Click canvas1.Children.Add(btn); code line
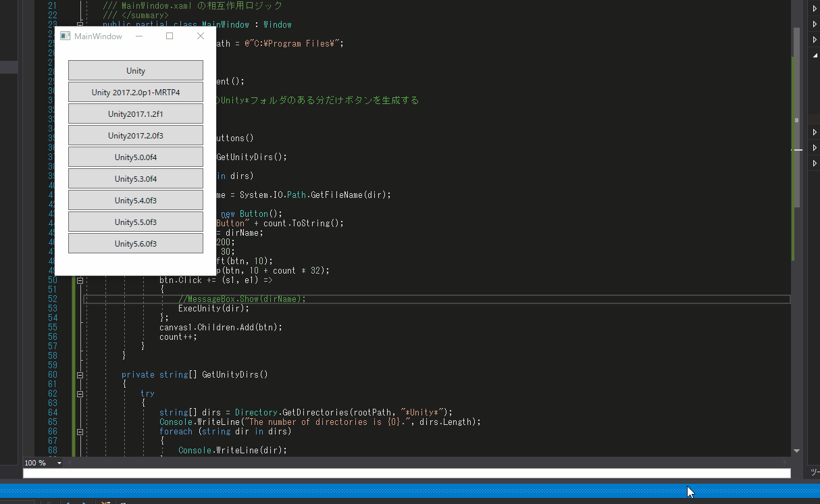This screenshot has height=504, width=820. click(221, 327)
